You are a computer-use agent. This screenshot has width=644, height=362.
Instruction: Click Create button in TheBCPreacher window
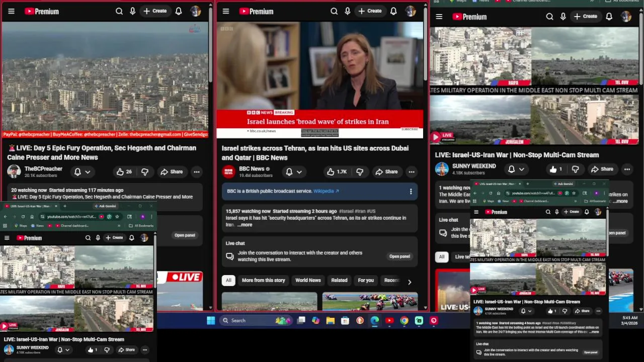point(154,11)
